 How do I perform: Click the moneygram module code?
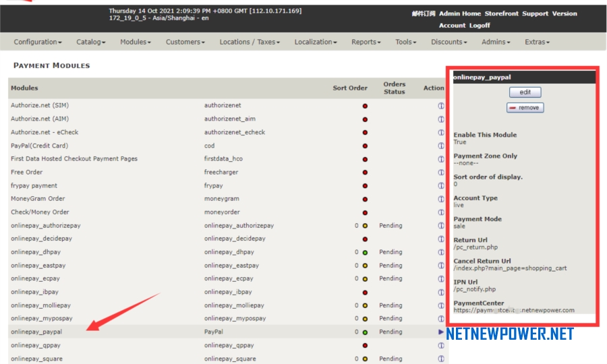(221, 198)
